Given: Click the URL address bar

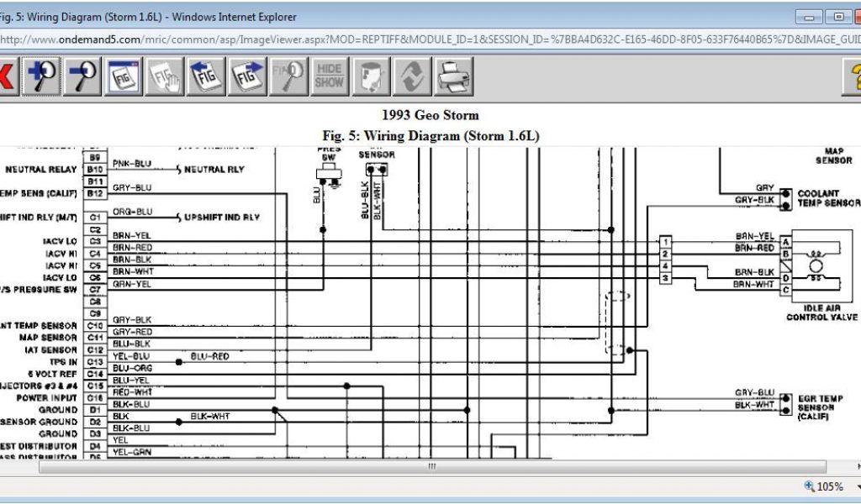Looking at the screenshot, I should tap(420, 39).
